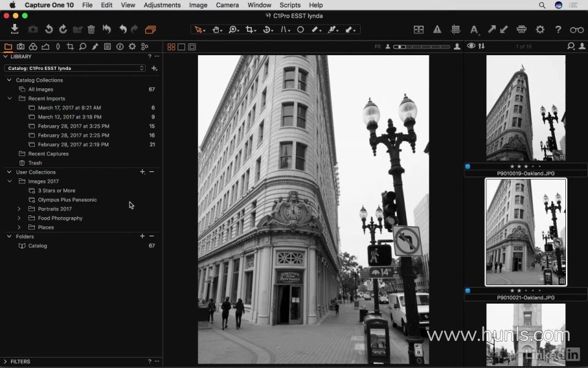
Task: Open the Adjustments menu
Action: point(162,5)
